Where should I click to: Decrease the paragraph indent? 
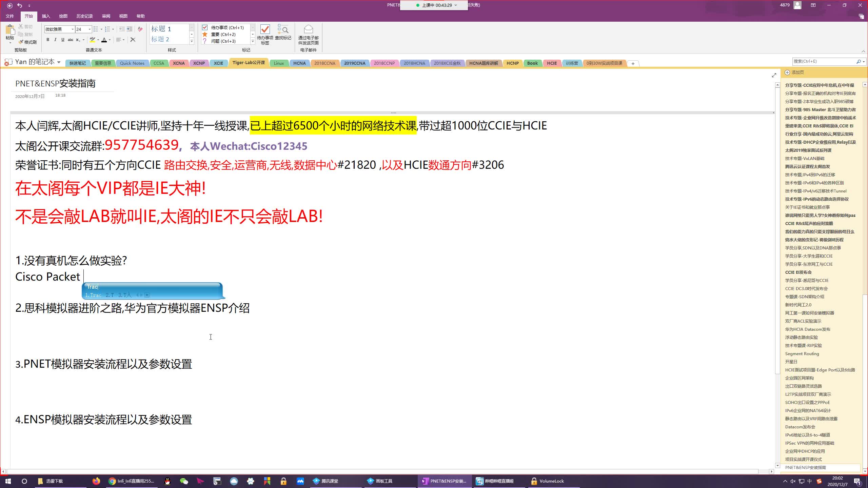[122, 29]
